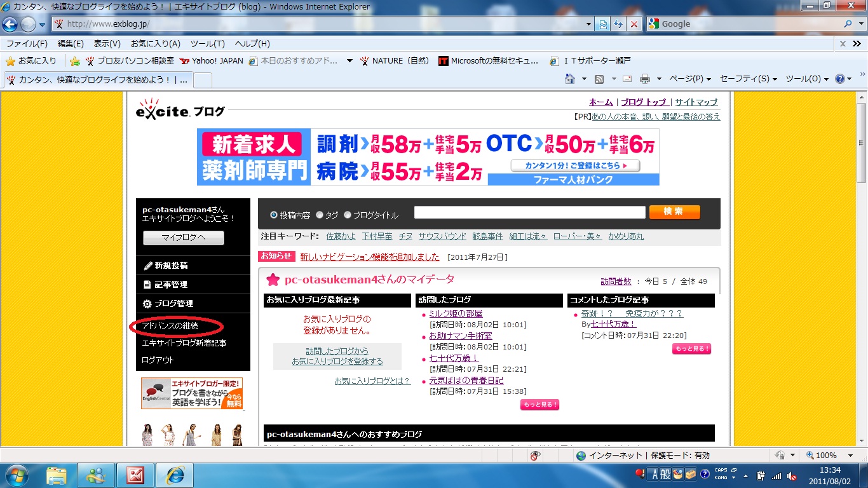The width and height of the screenshot is (868, 488).
Task: Click the Add to Favorites Bar icon
Action: click(x=75, y=61)
